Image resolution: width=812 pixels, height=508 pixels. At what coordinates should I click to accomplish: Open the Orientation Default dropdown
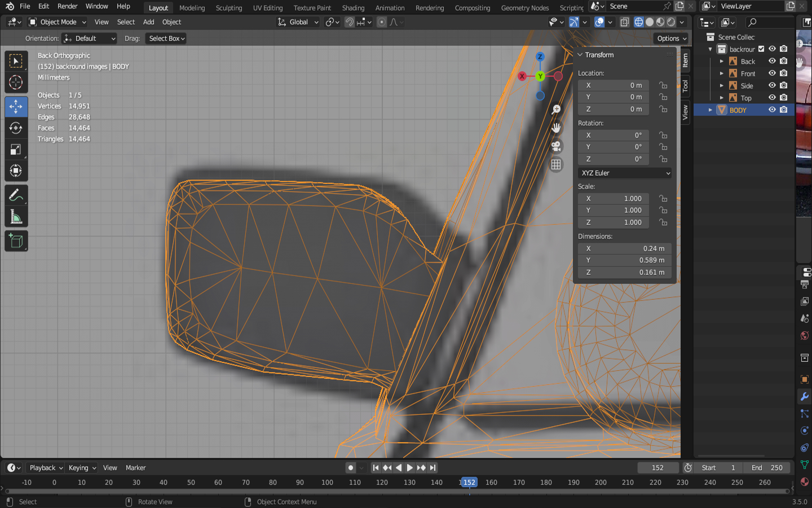pyautogui.click(x=90, y=38)
